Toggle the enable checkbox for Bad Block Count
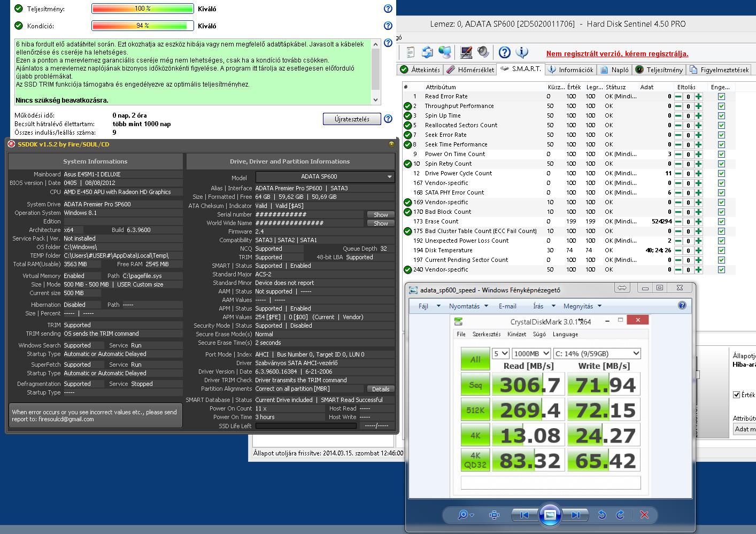The height and width of the screenshot is (534, 756). pos(721,212)
